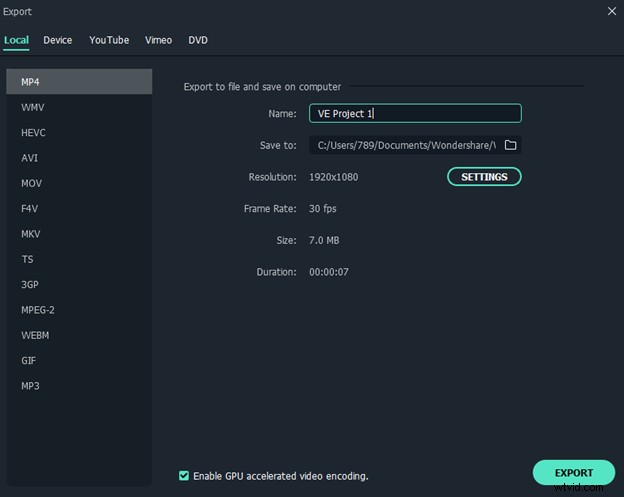Switch to the Device tab

[x=57, y=40]
